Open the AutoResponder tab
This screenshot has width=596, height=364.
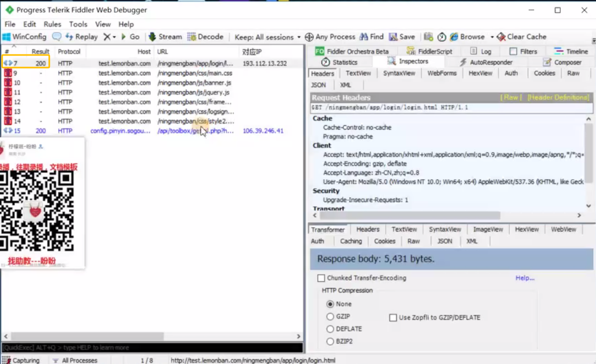tap(486, 62)
